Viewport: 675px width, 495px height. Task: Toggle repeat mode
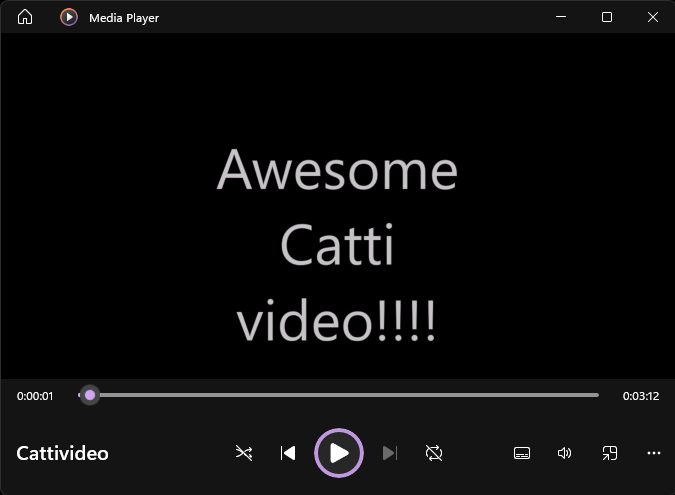[434, 453]
